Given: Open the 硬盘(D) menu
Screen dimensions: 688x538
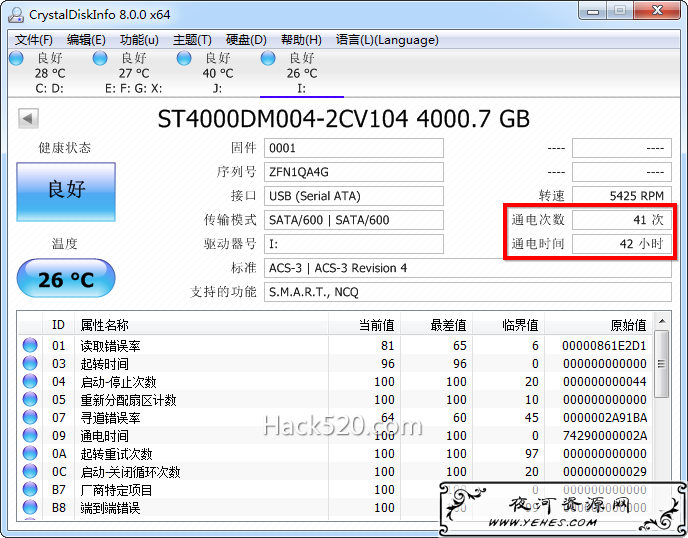Looking at the screenshot, I should click(246, 40).
